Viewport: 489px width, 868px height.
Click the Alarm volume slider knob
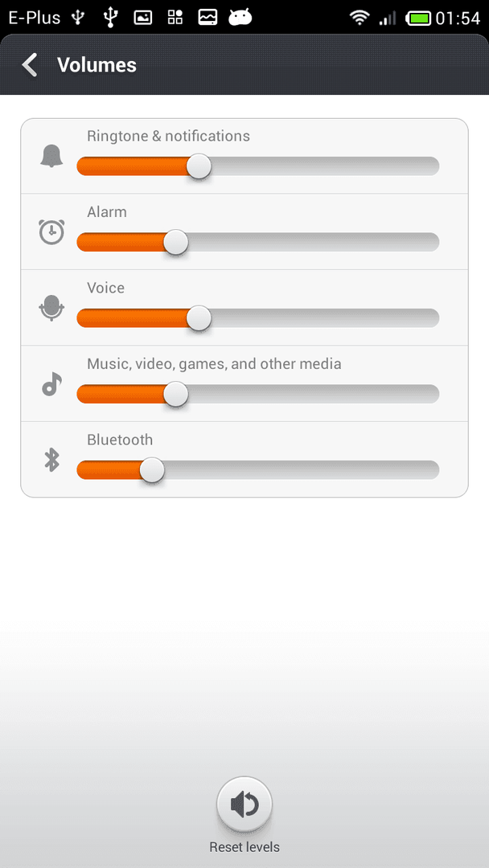pyautogui.click(x=176, y=243)
